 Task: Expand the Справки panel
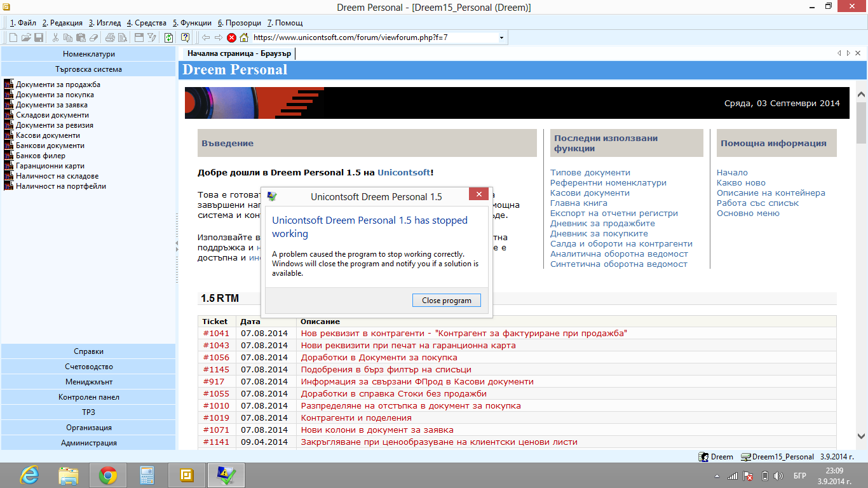tap(88, 351)
